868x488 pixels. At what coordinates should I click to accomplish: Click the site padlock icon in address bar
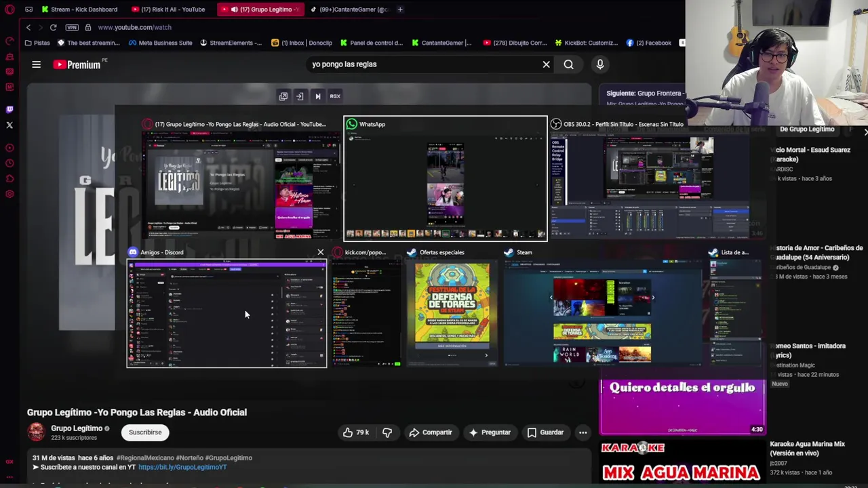87,27
